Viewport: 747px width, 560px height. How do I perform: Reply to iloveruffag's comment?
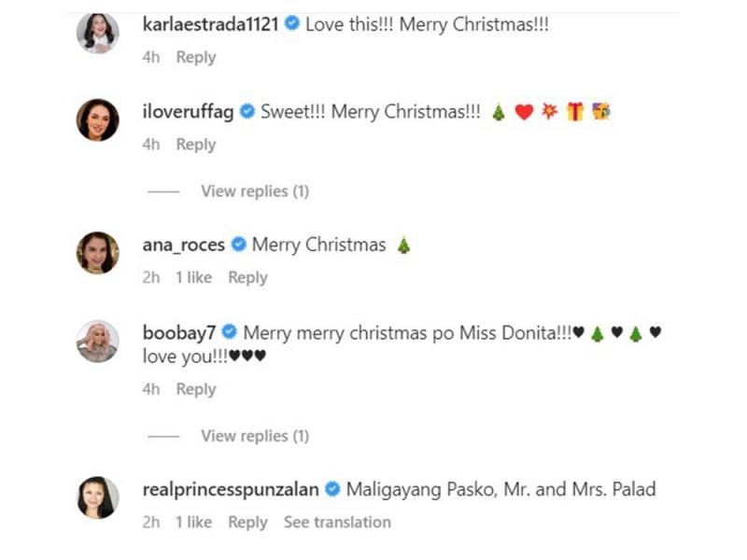tap(196, 145)
